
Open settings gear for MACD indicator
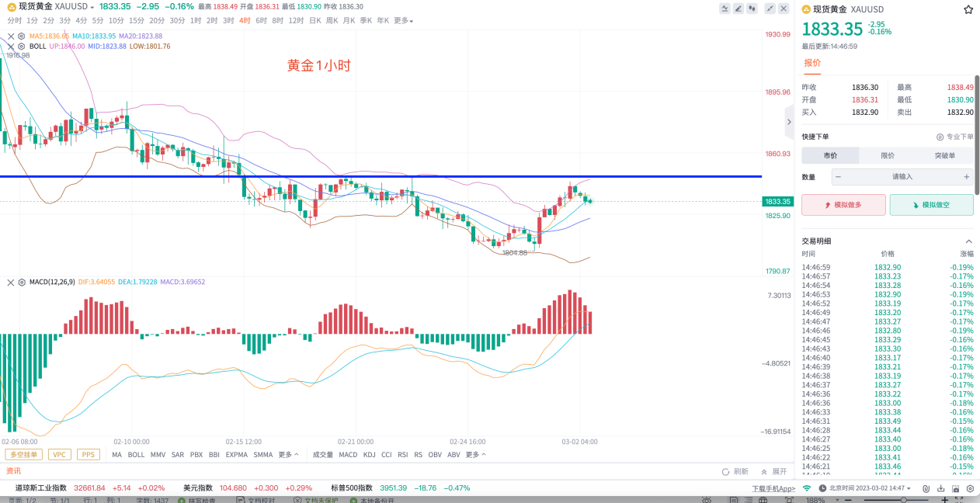22,282
